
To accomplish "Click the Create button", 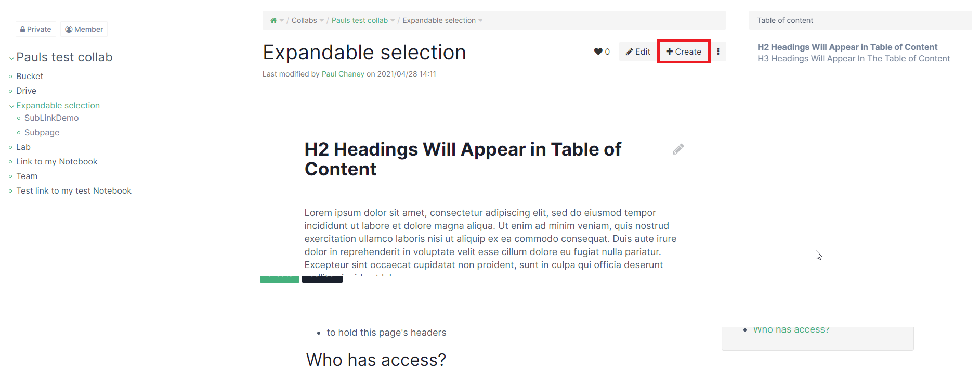I will 684,52.
